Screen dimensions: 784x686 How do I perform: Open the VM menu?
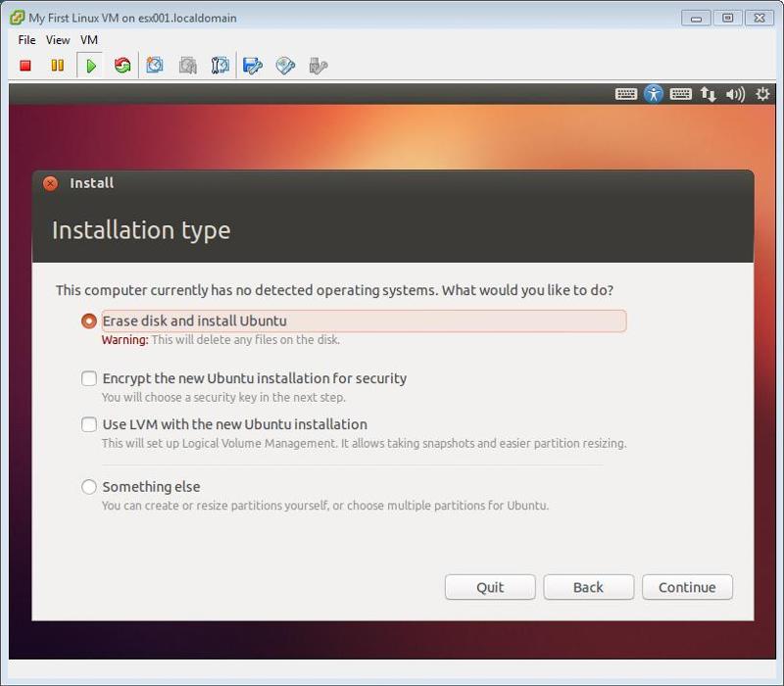(89, 40)
